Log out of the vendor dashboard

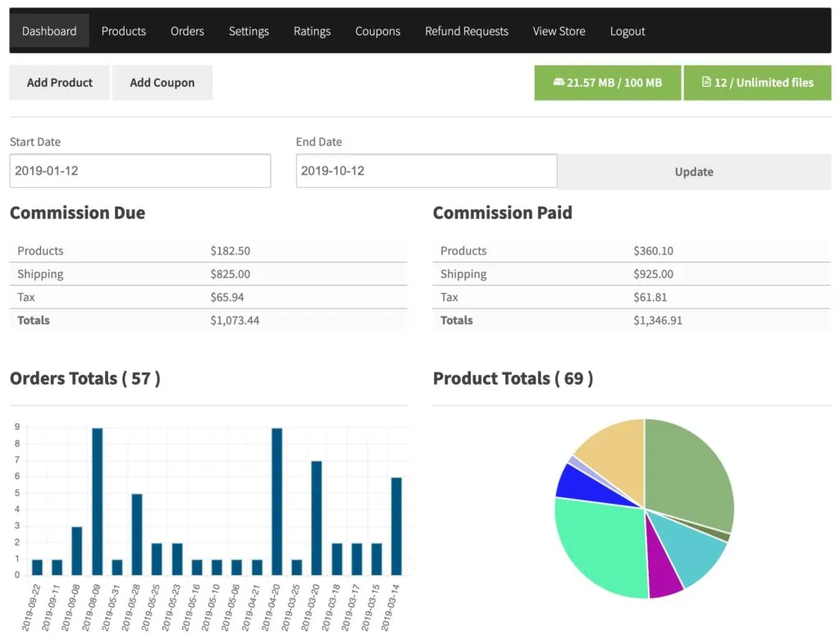click(628, 31)
